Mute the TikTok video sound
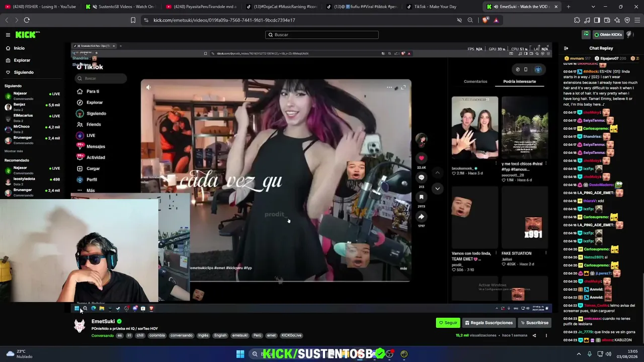This screenshot has width=644, height=362. point(148,87)
